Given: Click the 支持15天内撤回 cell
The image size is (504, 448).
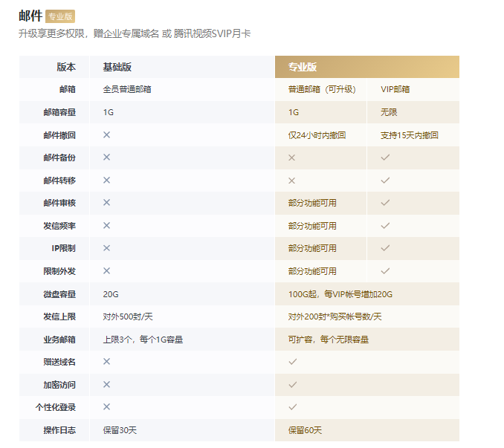Looking at the screenshot, I should click(x=409, y=135).
